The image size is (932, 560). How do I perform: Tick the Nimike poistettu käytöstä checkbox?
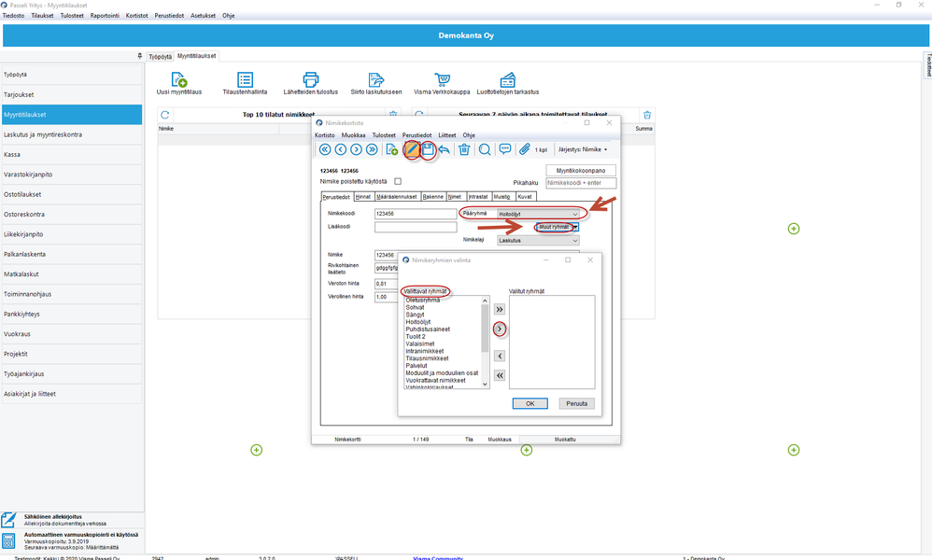398,182
